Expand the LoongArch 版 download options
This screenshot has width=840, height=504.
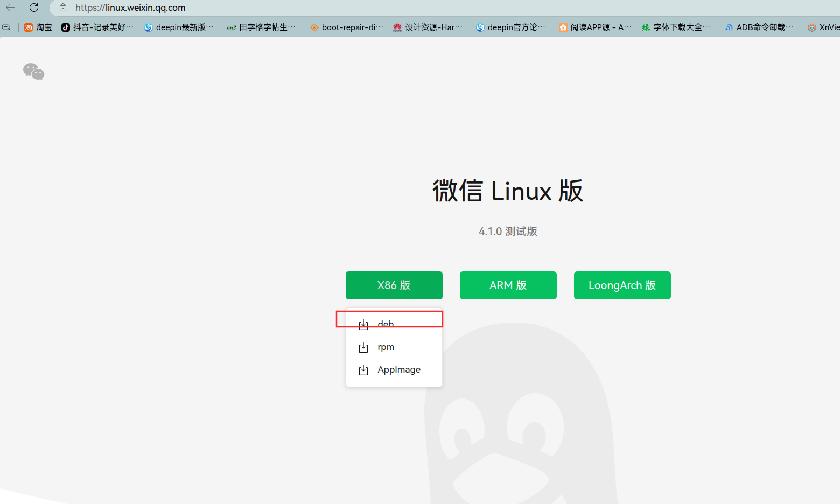[x=622, y=285]
